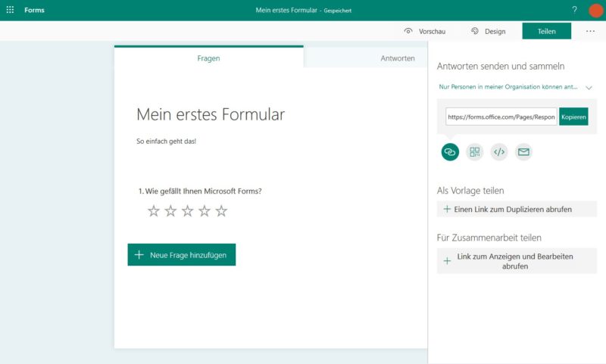Viewport: 606px width, 364px height.
Task: Select the email sharing icon
Action: [x=523, y=151]
